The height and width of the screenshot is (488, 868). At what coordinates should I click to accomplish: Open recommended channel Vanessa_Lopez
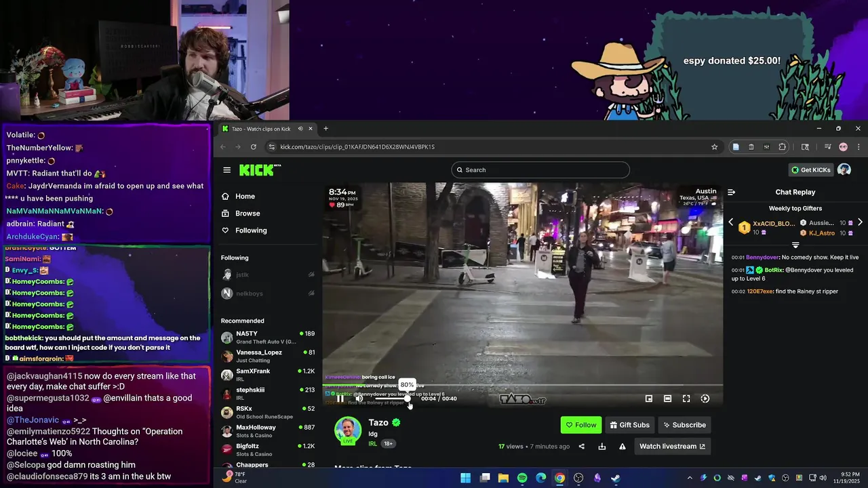coord(268,356)
